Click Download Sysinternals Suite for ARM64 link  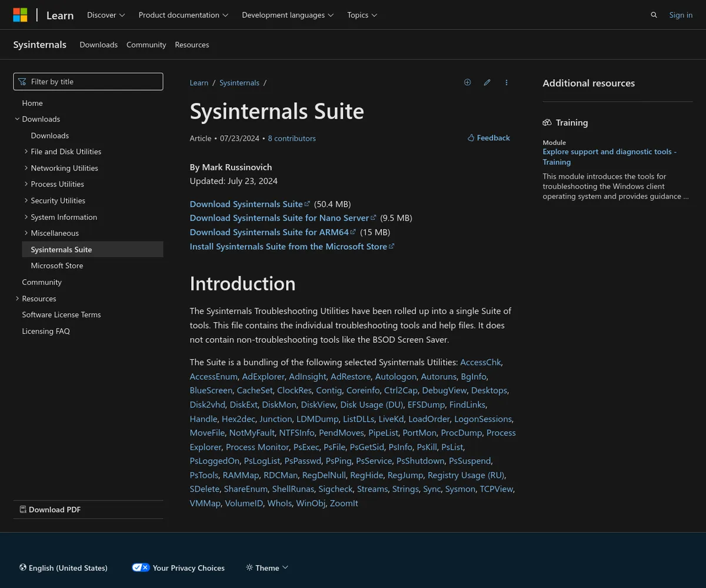pos(269,232)
